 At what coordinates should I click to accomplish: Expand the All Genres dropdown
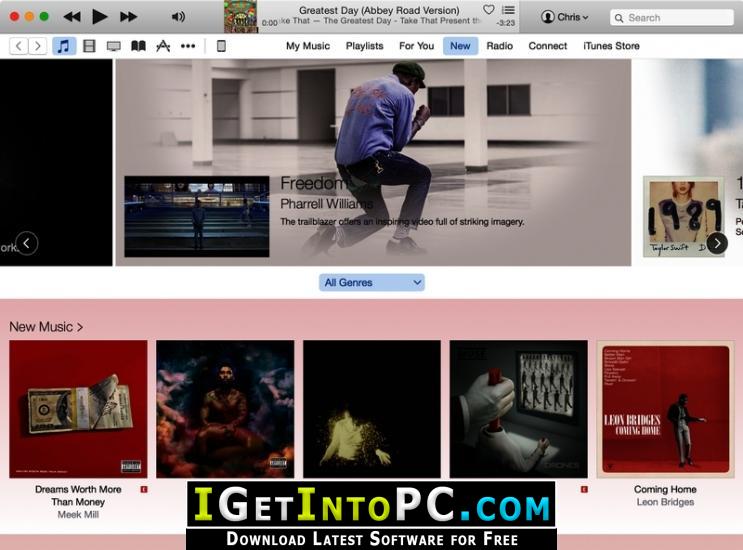[x=372, y=282]
